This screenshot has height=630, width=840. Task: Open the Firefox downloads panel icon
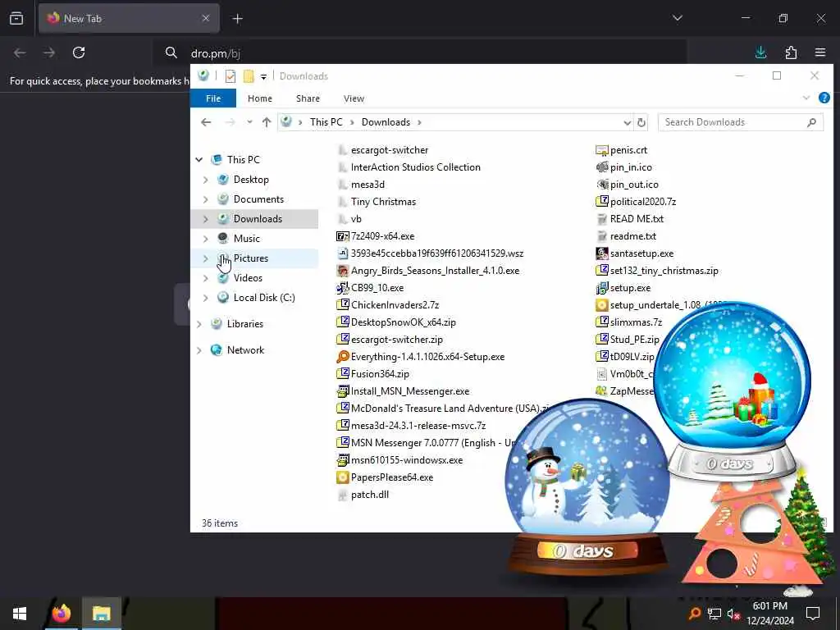point(760,52)
